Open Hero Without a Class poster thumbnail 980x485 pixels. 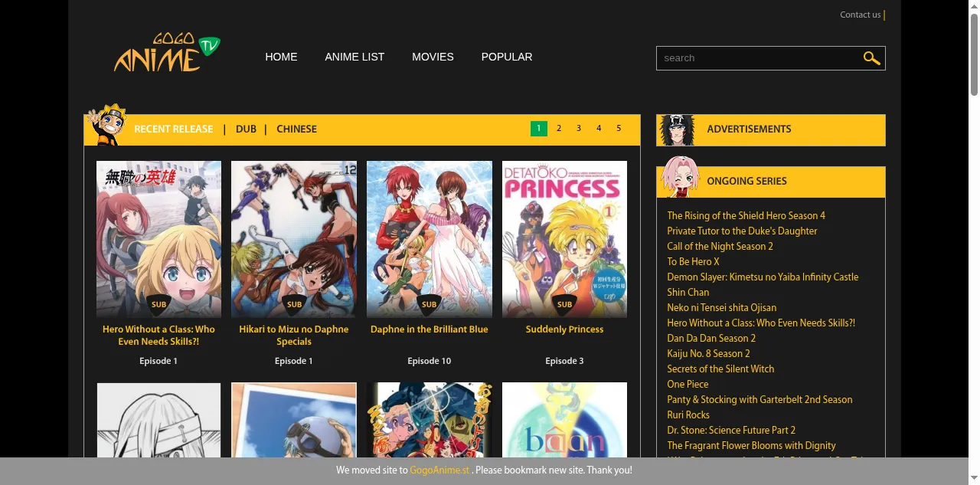coord(158,239)
